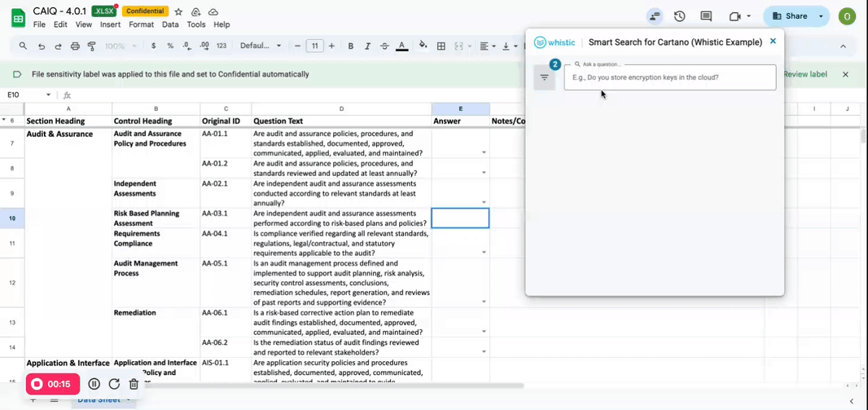Image resolution: width=868 pixels, height=410 pixels.
Task: Click the Whistic filter icon
Action: [544, 77]
